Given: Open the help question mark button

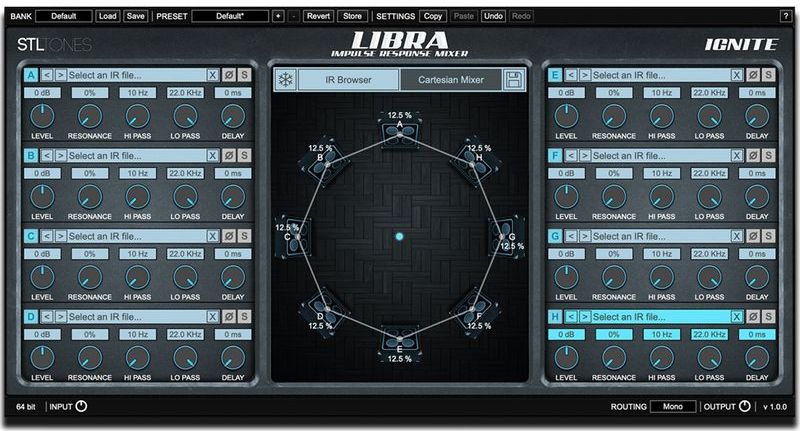Looking at the screenshot, I should click(786, 16).
